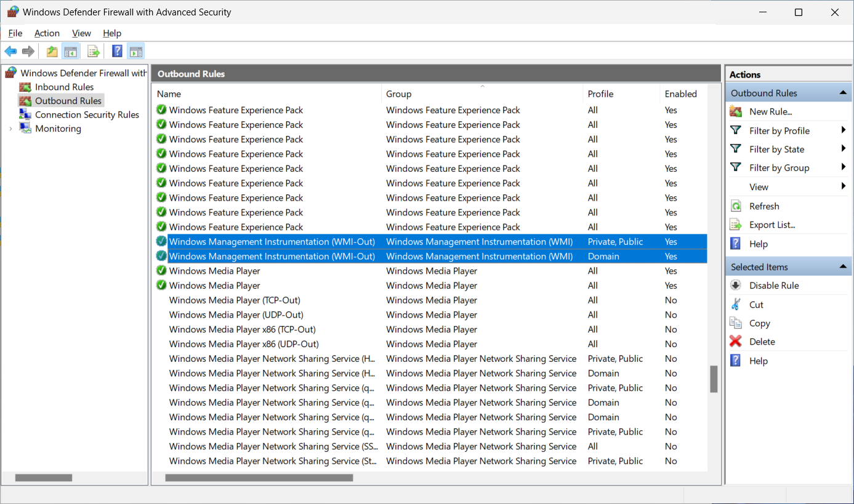Click the Export List icon in Actions pane

(736, 225)
